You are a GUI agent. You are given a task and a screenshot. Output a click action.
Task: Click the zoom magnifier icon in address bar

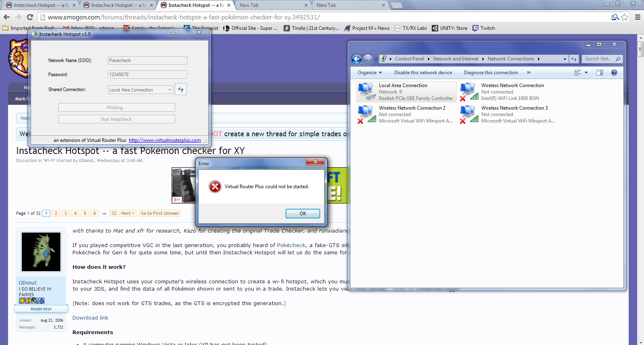coord(615,17)
